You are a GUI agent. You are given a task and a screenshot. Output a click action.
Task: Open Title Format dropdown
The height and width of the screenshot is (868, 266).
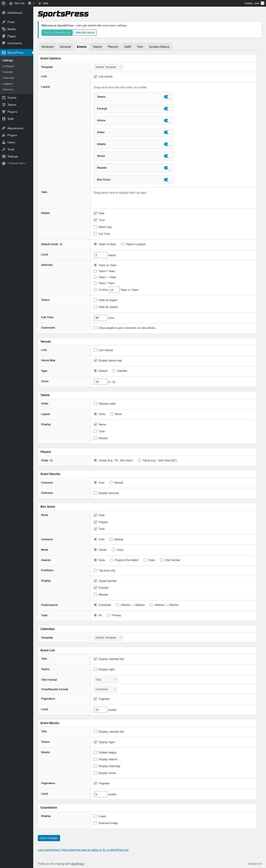tap(106, 680)
